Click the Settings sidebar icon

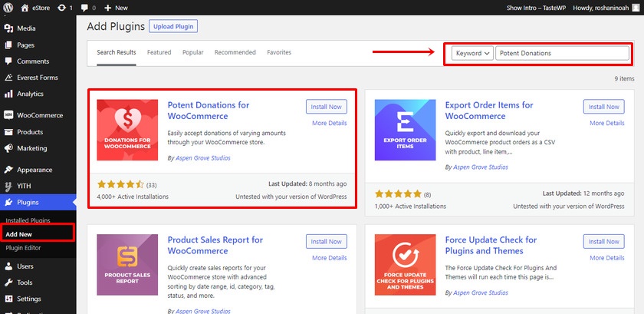tap(8, 299)
